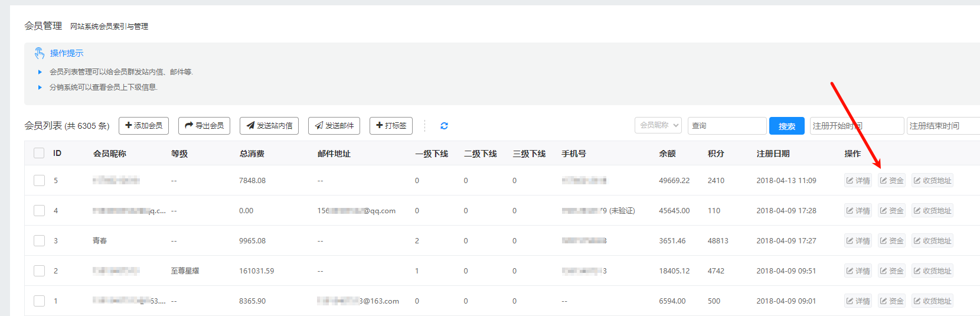Open 收货地址 for member ID 3
This screenshot has width=980, height=316.
[932, 241]
